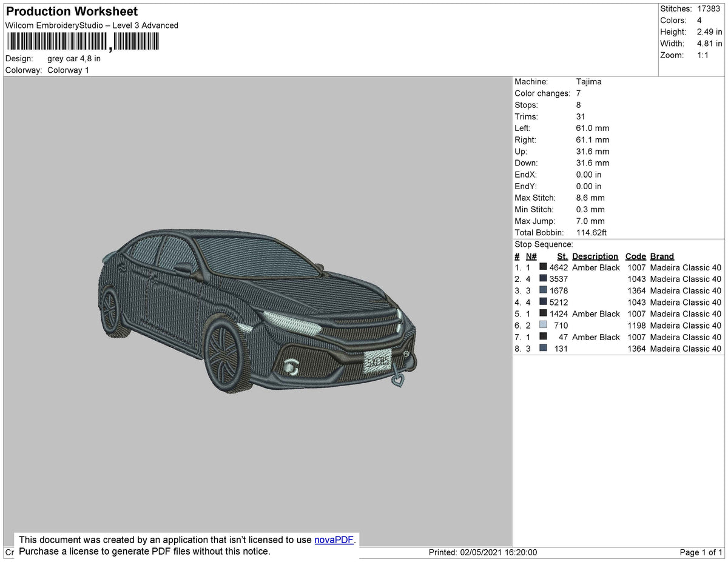Click the Brand column heading
728x562 pixels.
(x=661, y=256)
